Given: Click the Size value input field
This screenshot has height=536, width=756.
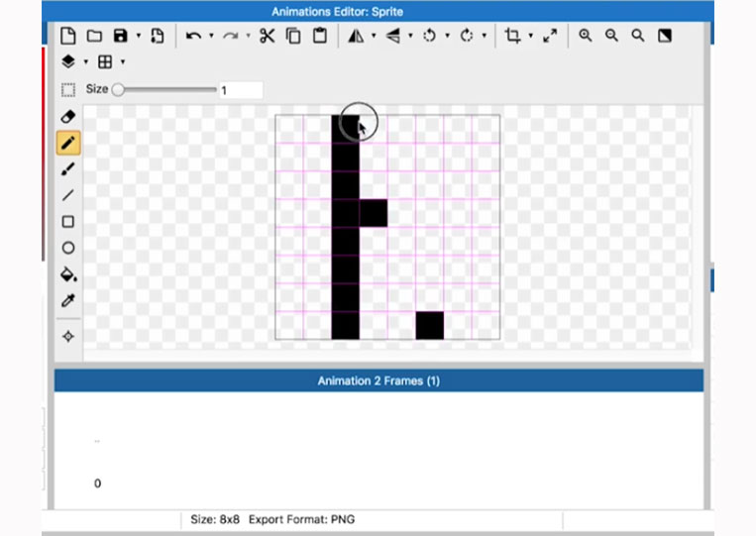Looking at the screenshot, I should (x=241, y=90).
